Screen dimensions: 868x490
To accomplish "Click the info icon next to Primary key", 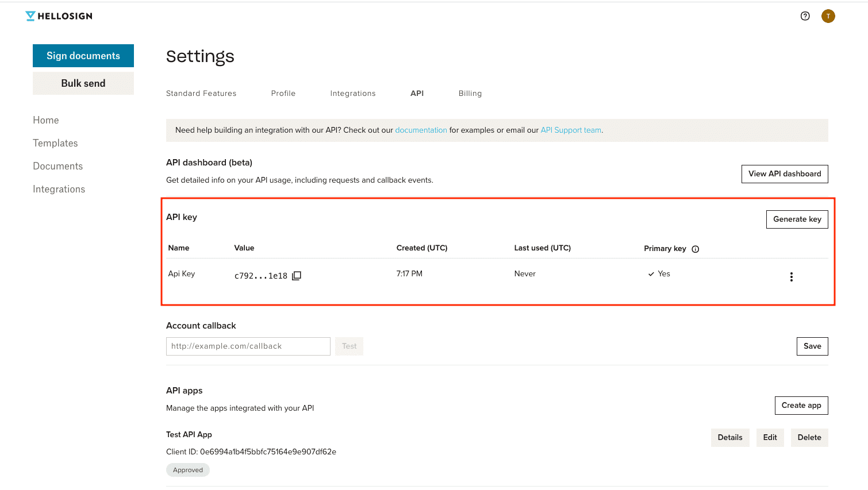I will pyautogui.click(x=695, y=249).
